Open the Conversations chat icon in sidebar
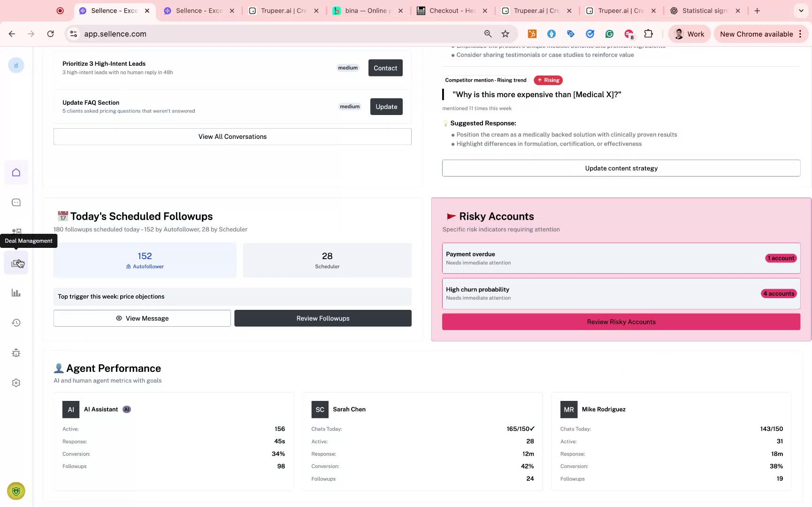This screenshot has width=812, height=507. point(16,202)
